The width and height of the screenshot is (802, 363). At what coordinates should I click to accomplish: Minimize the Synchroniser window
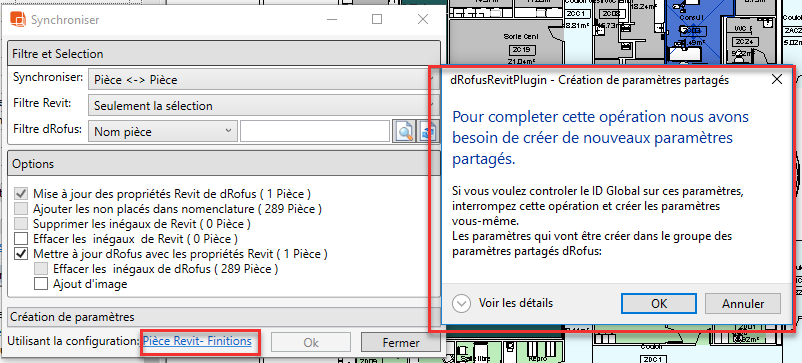332,19
